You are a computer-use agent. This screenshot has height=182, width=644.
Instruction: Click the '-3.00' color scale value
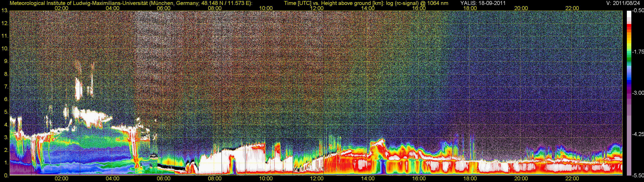(638, 93)
